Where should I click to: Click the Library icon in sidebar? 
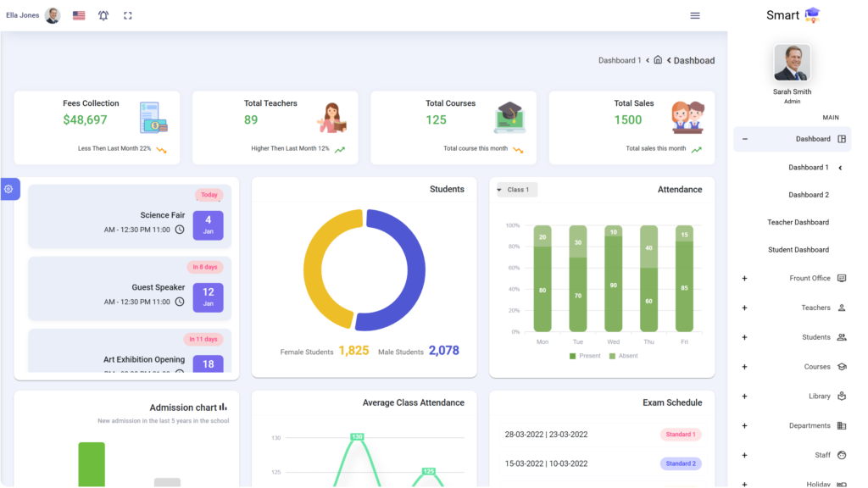842,396
